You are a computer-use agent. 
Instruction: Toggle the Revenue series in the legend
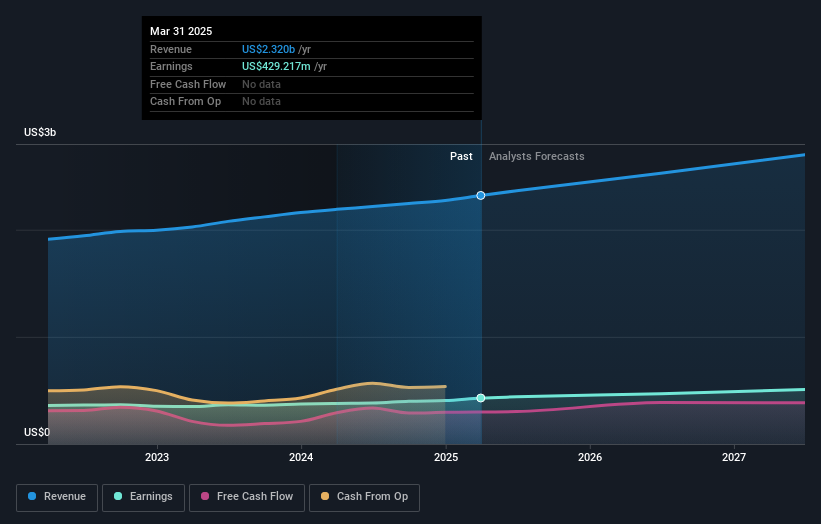click(57, 497)
